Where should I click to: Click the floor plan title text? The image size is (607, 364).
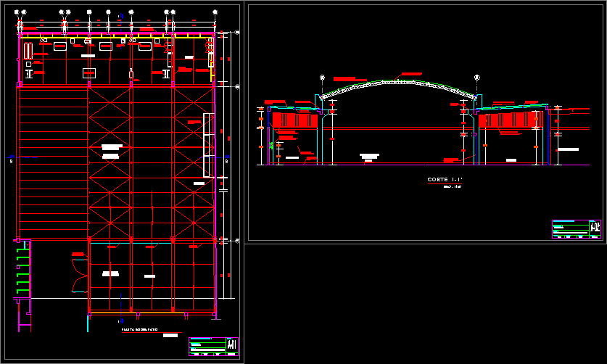coord(139,330)
